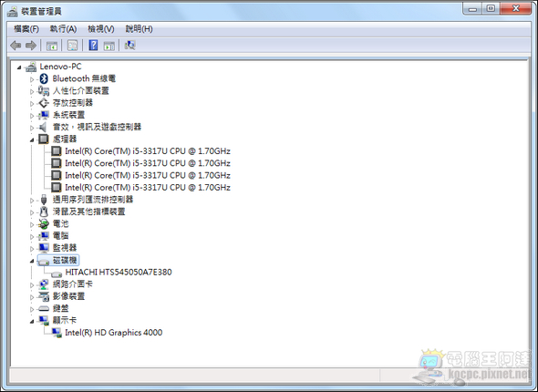Click the 人性化介面裝置 category icon

pos(44,91)
